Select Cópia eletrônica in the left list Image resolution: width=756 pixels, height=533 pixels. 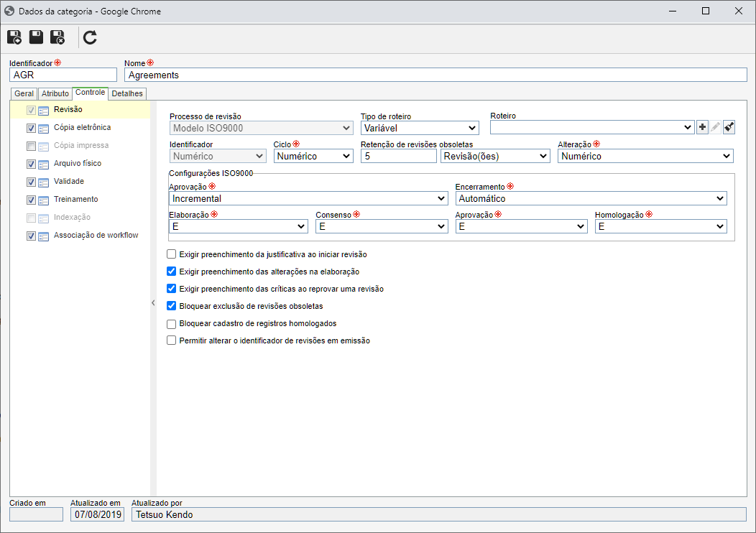pyautogui.click(x=82, y=127)
